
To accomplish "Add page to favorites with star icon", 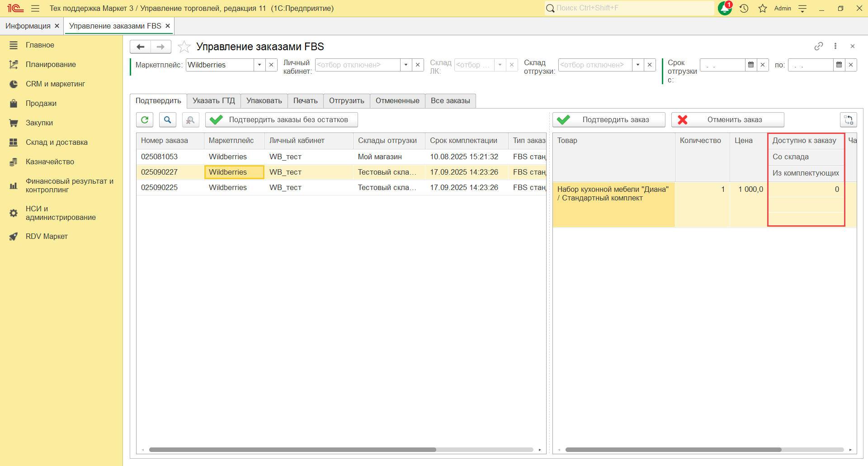I will click(x=184, y=47).
